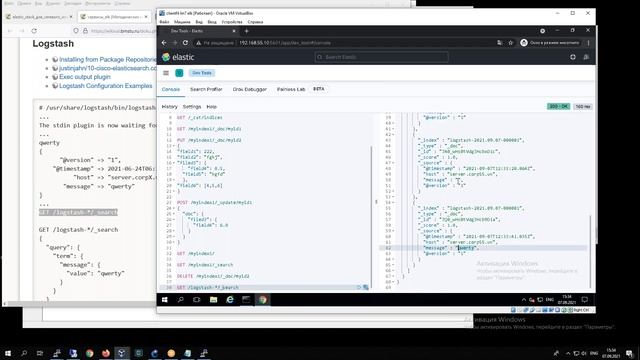Switch to the Search Profiler tab
The width and height of the screenshot is (640, 360).
click(x=206, y=89)
